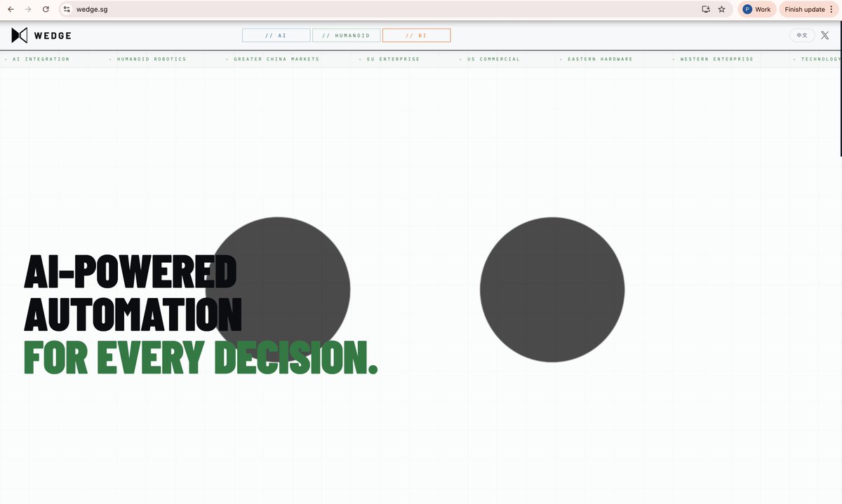Click US COMMERCIAL ticker text
The height and width of the screenshot is (504, 842).
click(x=493, y=59)
